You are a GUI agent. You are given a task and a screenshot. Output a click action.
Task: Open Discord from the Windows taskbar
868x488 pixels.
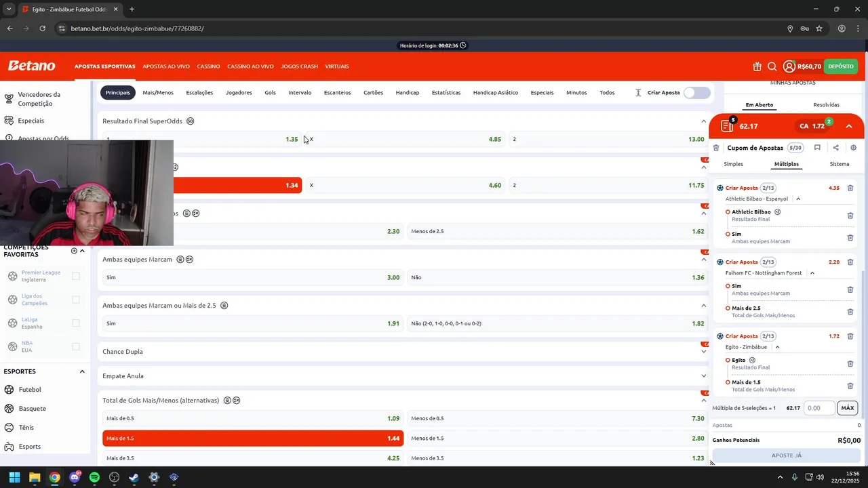pyautogui.click(x=75, y=477)
